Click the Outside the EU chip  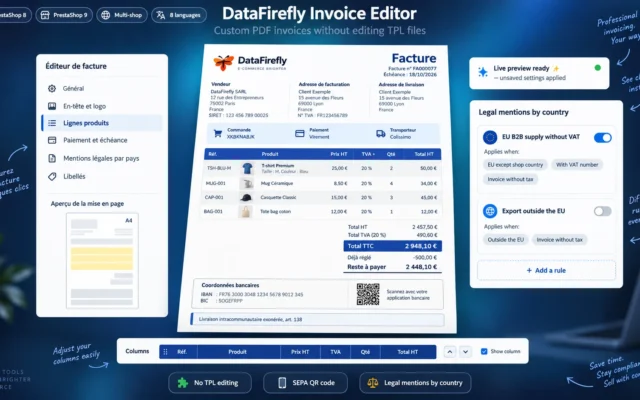(506, 240)
